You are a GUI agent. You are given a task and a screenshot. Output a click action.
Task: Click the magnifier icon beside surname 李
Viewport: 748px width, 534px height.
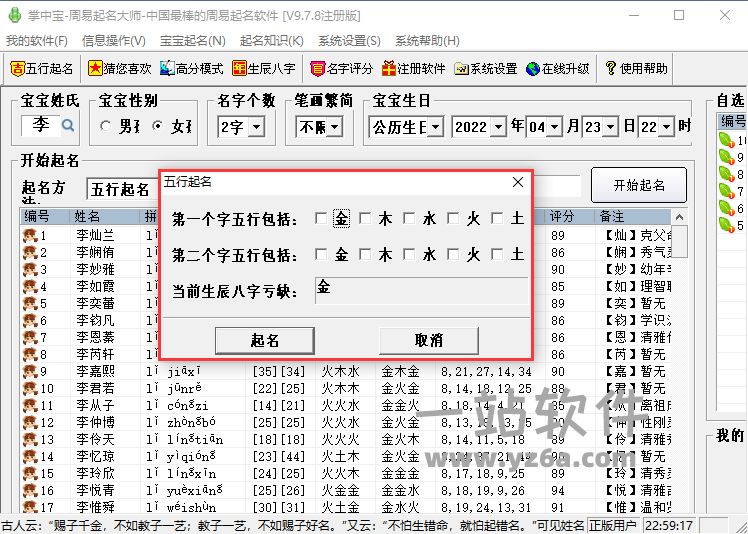tap(68, 126)
